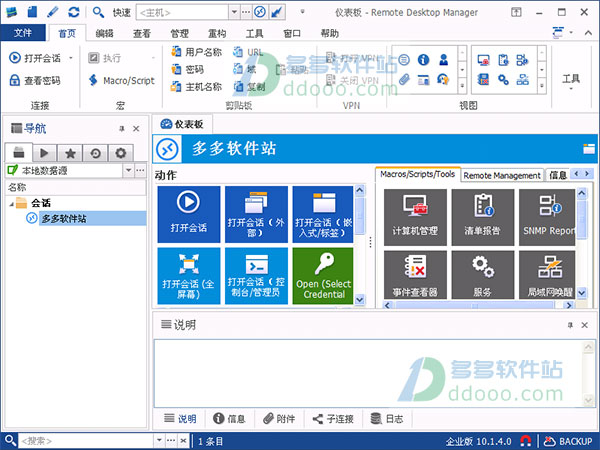Open the 附件 tab at bottom panel

click(279, 419)
